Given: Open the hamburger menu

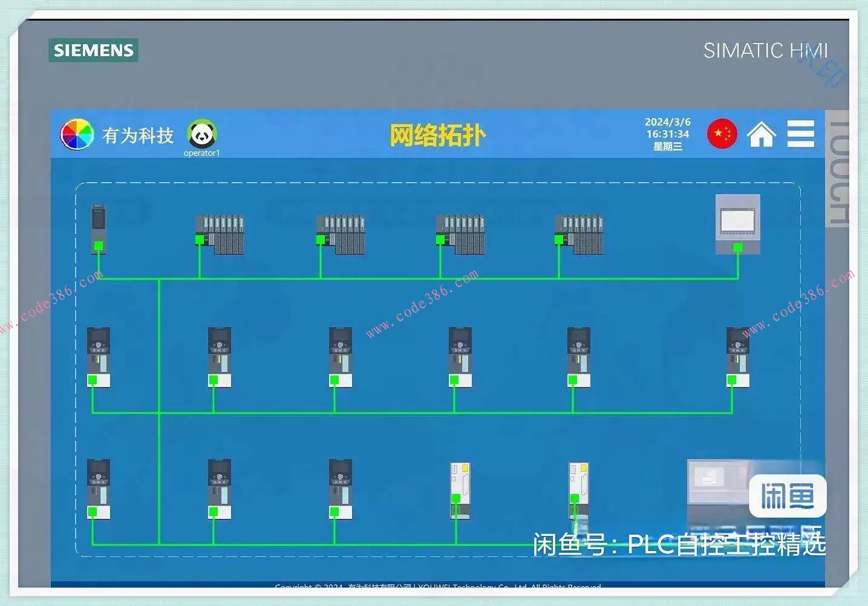Looking at the screenshot, I should [800, 134].
